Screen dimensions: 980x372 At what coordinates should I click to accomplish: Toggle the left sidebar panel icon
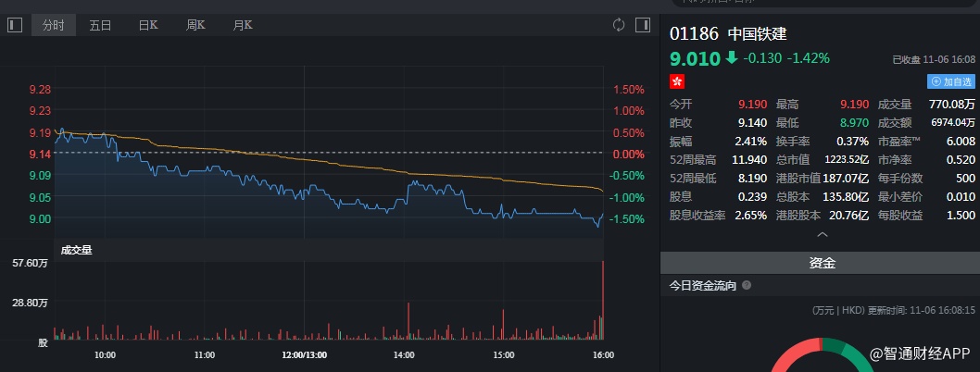14,25
